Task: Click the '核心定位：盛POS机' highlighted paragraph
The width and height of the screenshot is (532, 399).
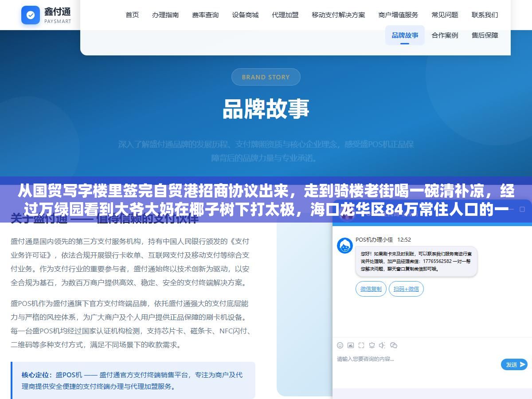Action: [x=133, y=380]
